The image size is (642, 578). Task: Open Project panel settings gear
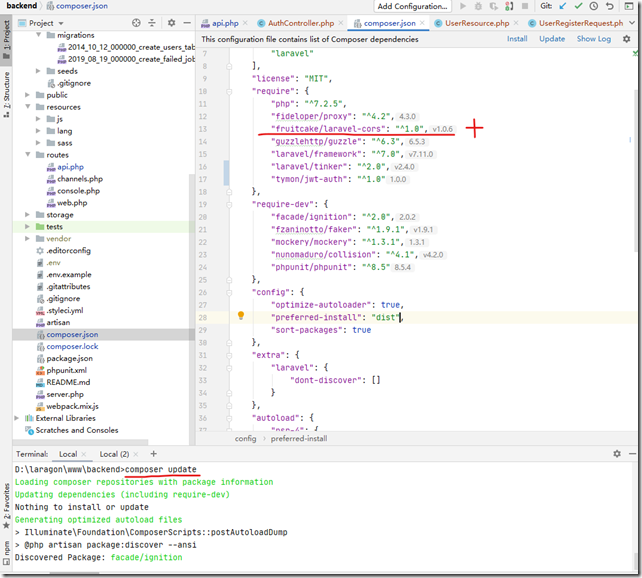click(170, 22)
